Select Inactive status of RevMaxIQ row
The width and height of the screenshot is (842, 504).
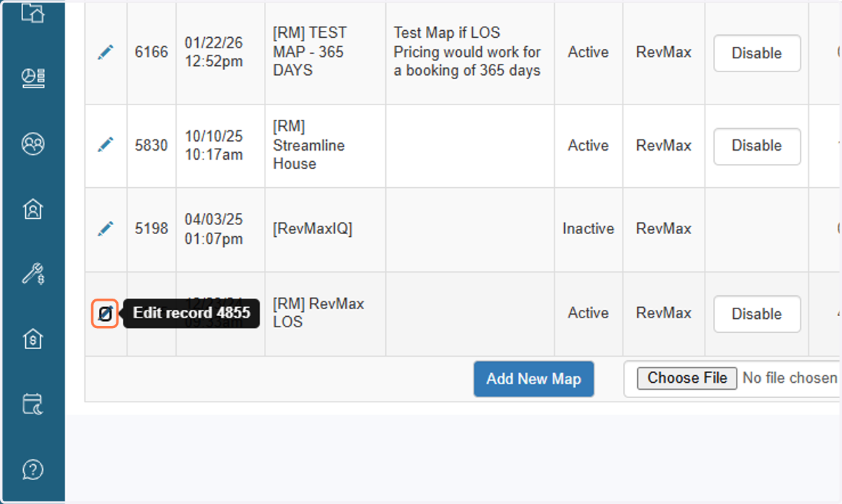588,229
